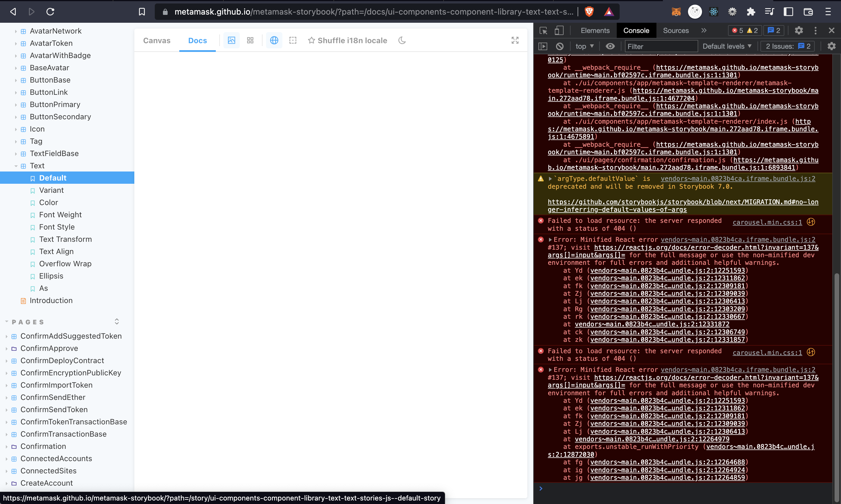This screenshot has width=841, height=504.
Task: Star the Shuffle i18n locale shortcut
Action: click(312, 40)
